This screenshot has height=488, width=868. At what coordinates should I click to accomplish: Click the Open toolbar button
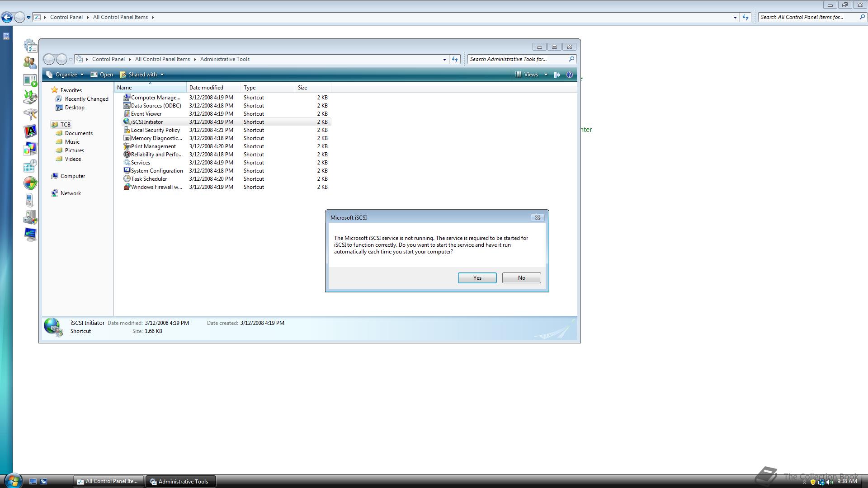coord(102,75)
